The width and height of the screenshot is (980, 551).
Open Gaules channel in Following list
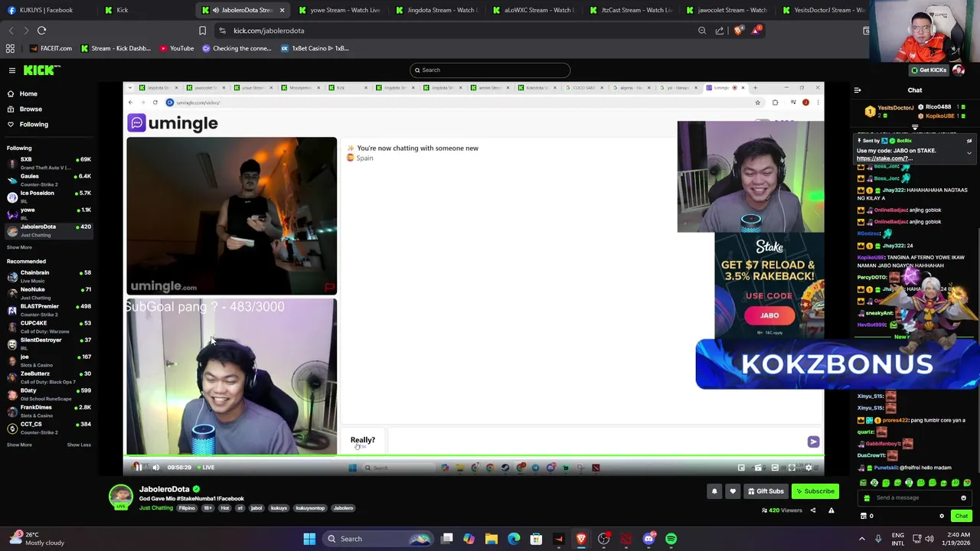click(49, 180)
